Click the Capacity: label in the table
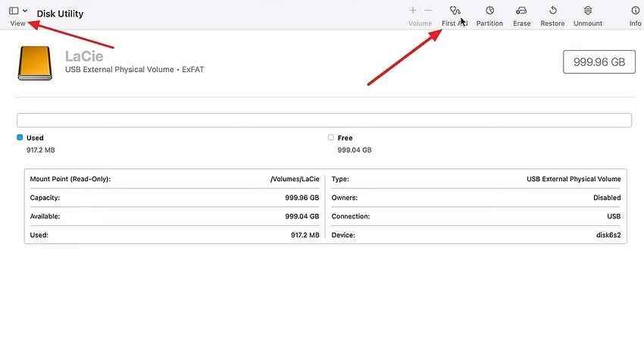 pos(45,198)
